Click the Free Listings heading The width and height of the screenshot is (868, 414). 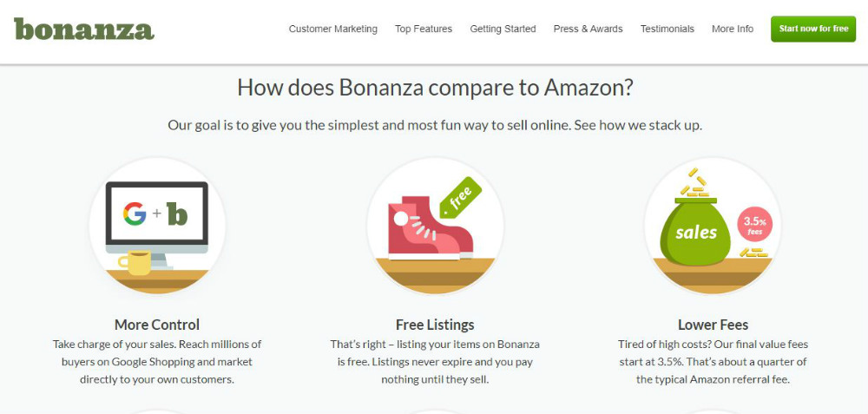pos(435,325)
